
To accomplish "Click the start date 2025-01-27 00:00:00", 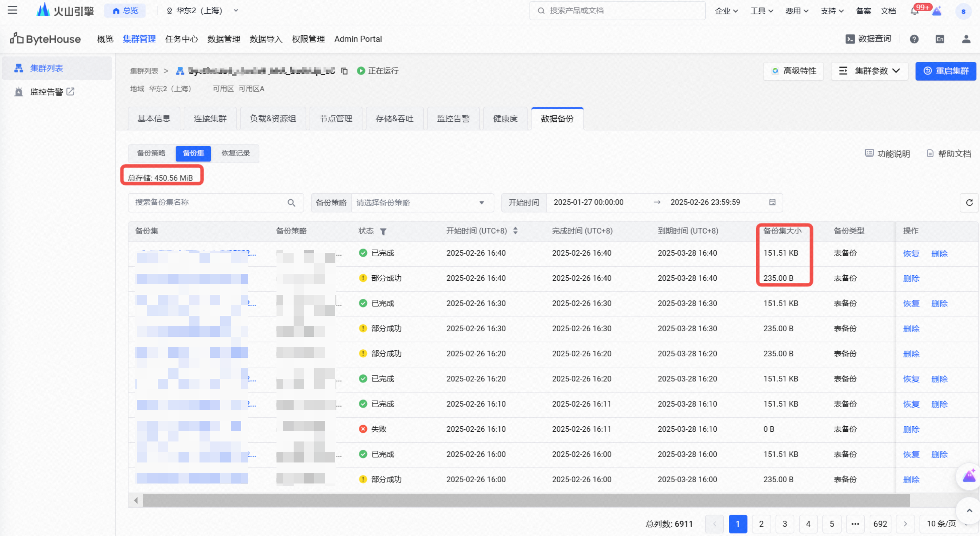I will click(588, 202).
